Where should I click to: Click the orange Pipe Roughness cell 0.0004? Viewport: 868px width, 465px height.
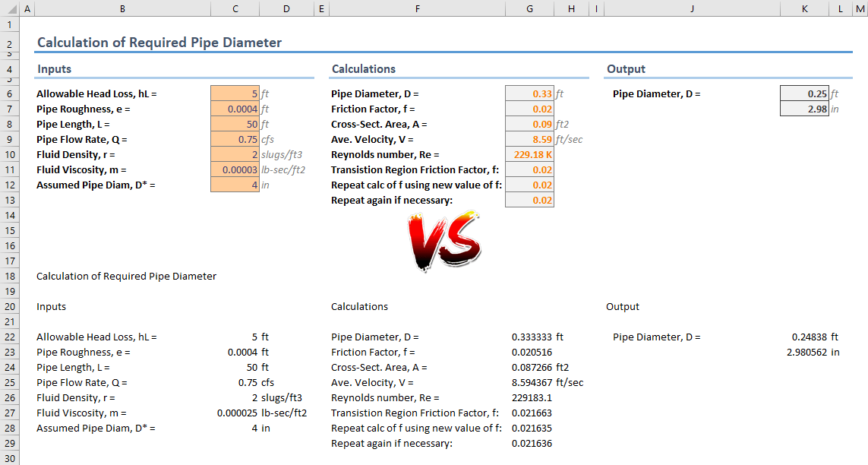[235, 109]
